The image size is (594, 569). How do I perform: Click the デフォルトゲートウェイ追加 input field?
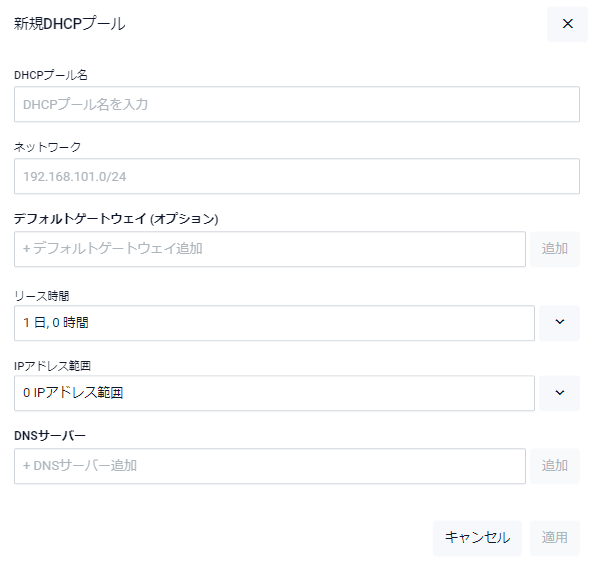coord(270,249)
